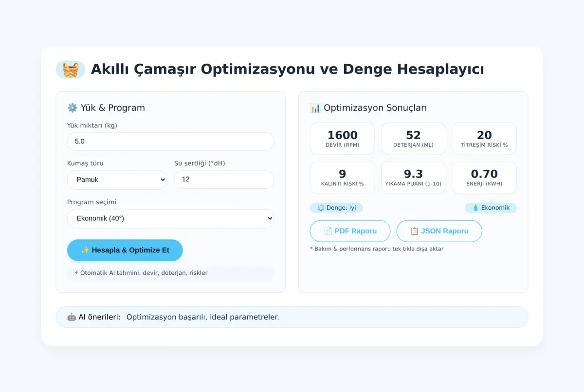Click the 52 Deterjan (ML) card
The height and width of the screenshot is (392, 584).
(413, 139)
